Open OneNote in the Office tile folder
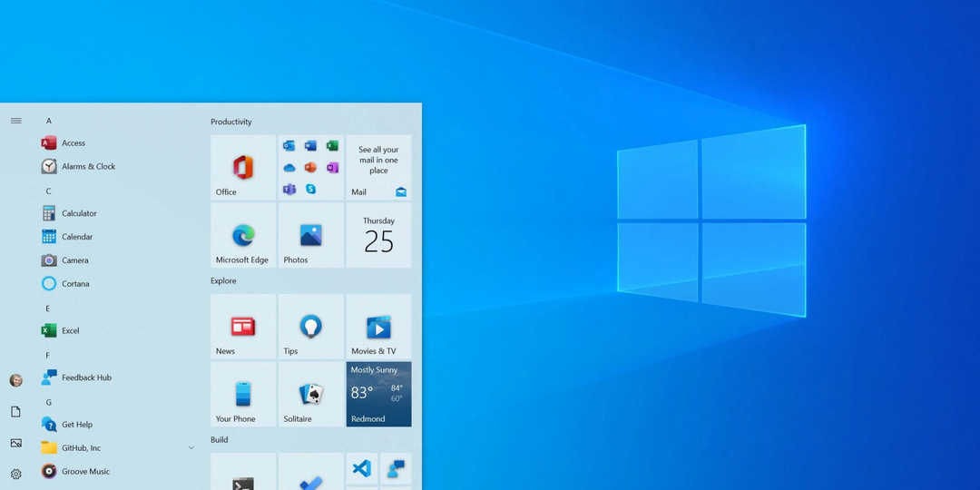 (x=332, y=168)
